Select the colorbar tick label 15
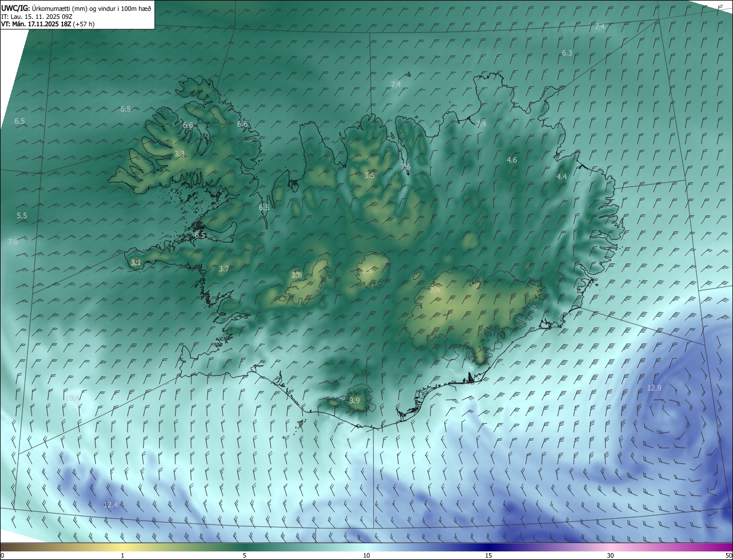This screenshot has height=560, width=733. (x=488, y=555)
